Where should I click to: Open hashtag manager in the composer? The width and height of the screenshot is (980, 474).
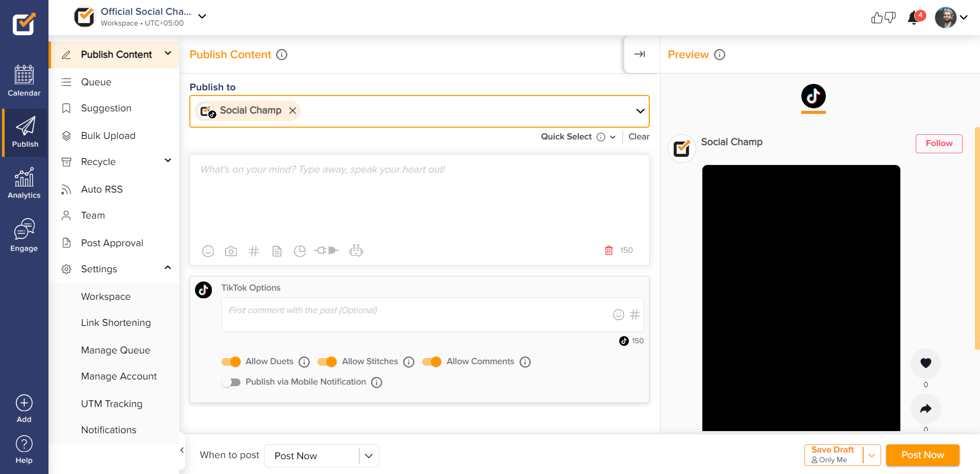(254, 251)
